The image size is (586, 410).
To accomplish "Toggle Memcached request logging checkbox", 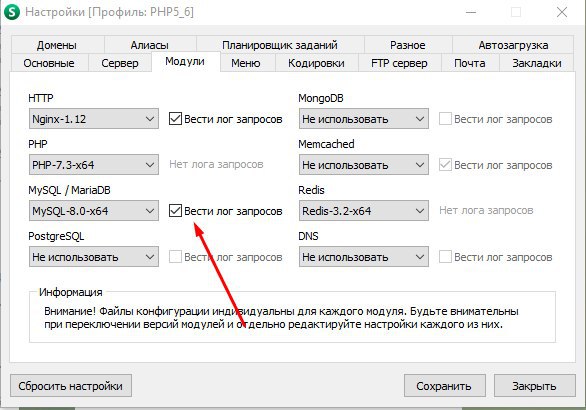I will (445, 165).
